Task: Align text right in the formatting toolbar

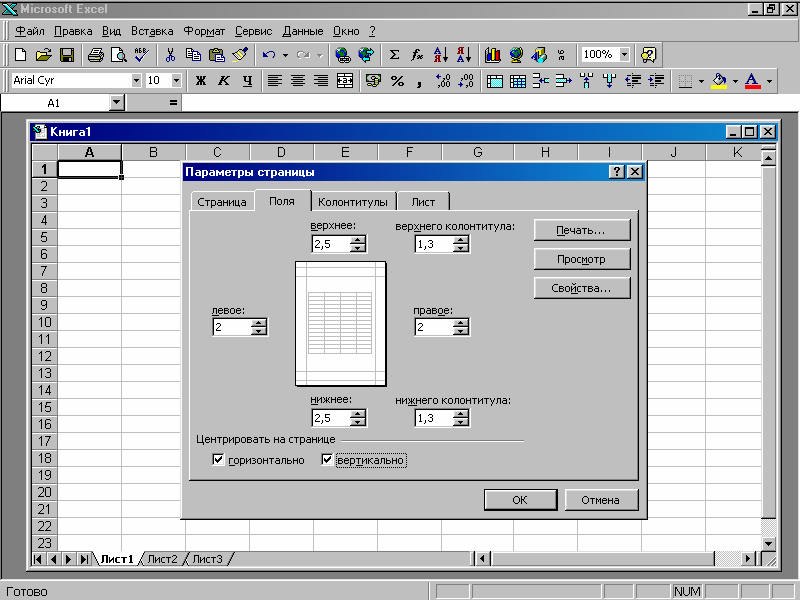Action: click(321, 81)
